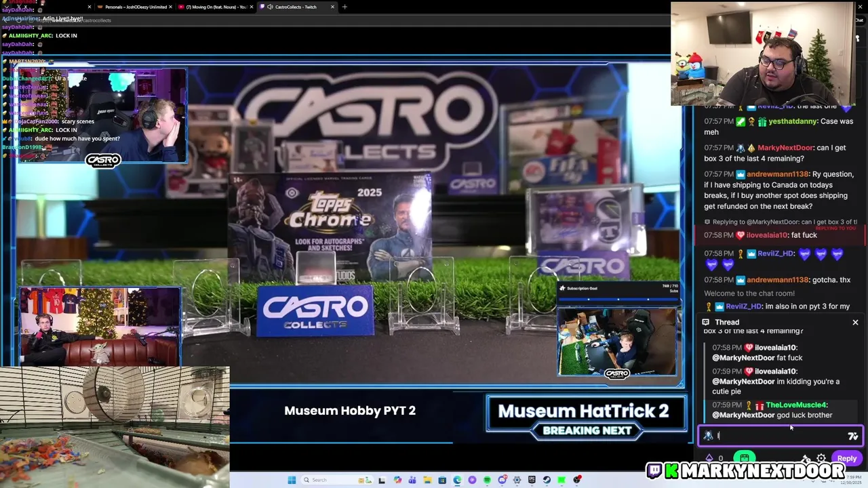
Task: Close the Moving On YouTube tab
Action: pyautogui.click(x=252, y=7)
